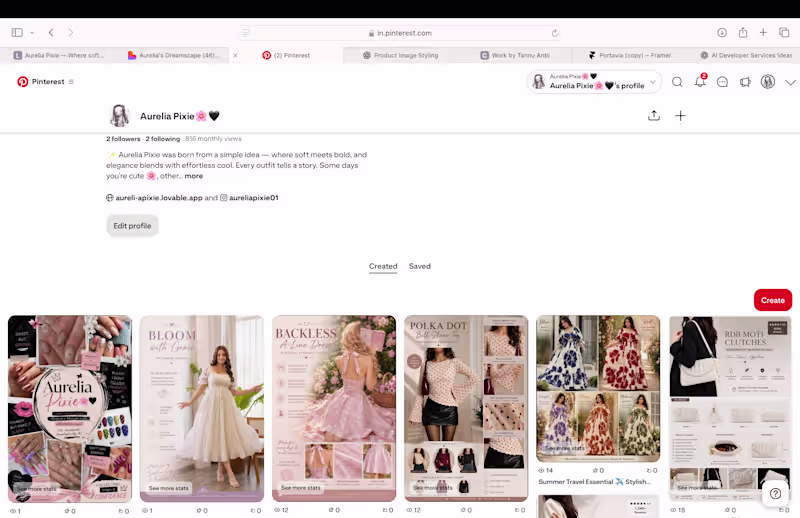Show Safari tab overview
This screenshot has width=800, height=518.
pyautogui.click(x=784, y=33)
